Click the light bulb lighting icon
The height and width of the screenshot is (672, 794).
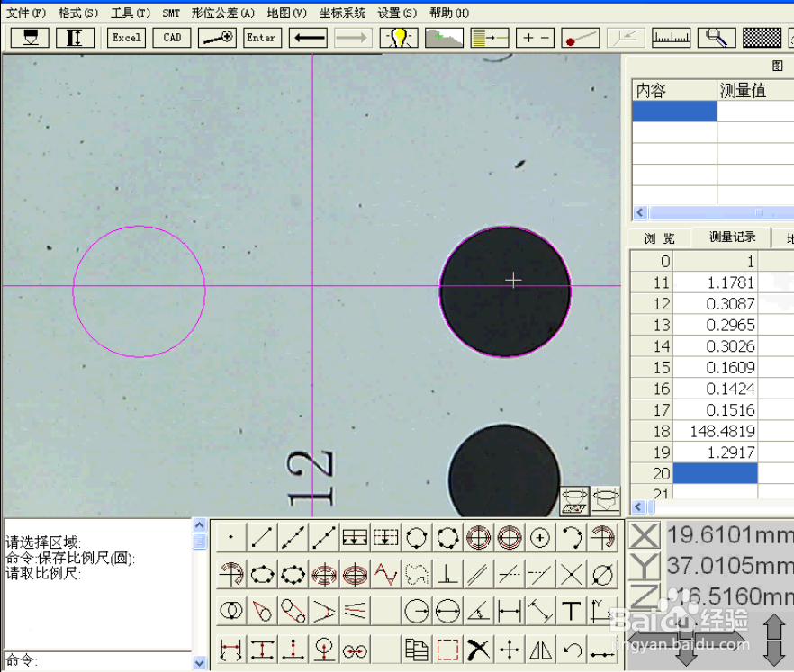tap(399, 38)
